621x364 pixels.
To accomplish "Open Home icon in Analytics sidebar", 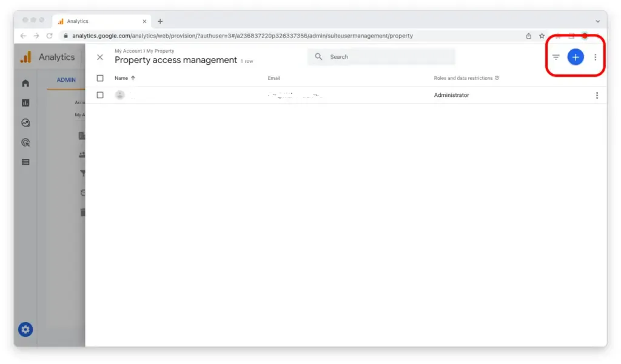I will tap(25, 83).
